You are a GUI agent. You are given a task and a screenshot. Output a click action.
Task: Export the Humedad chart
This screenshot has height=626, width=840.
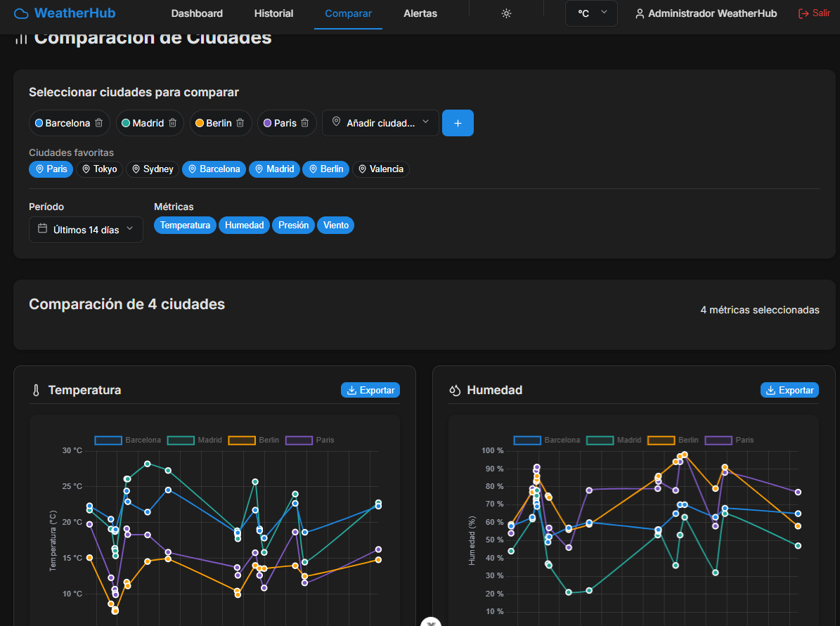pyautogui.click(x=789, y=390)
